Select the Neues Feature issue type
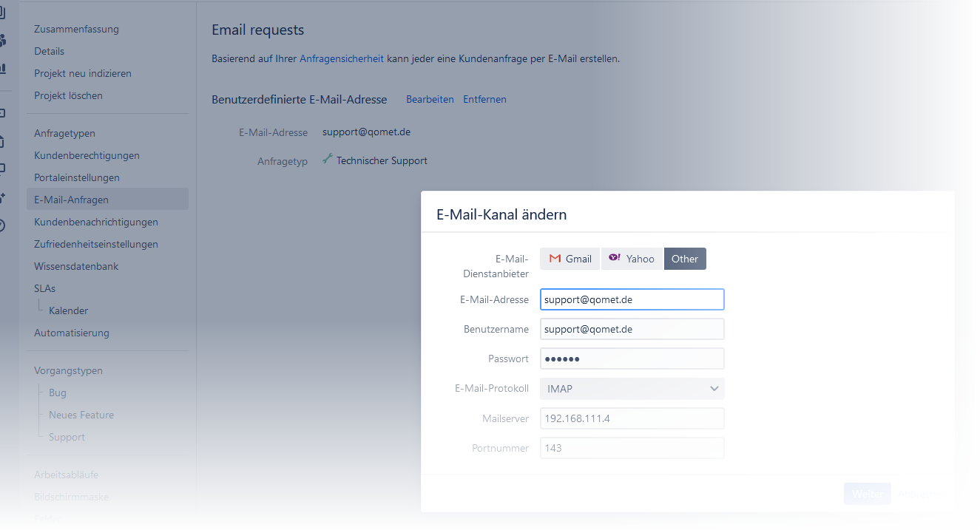Image resolution: width=980 pixels, height=530 pixels. 81,415
